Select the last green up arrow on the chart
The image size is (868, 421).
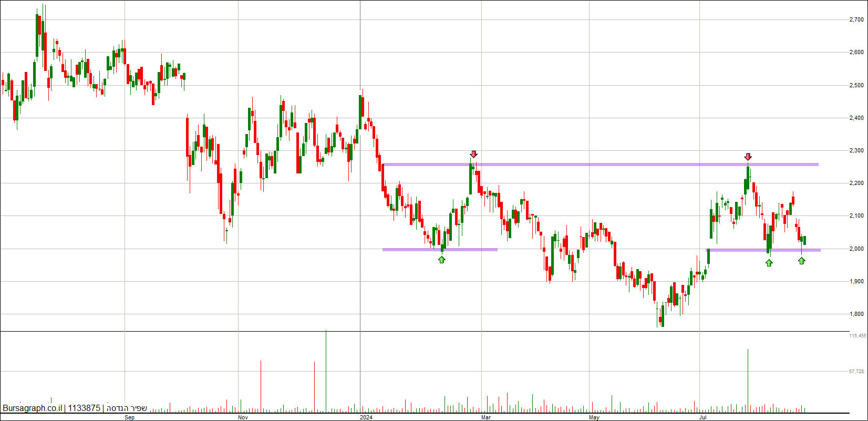click(801, 260)
